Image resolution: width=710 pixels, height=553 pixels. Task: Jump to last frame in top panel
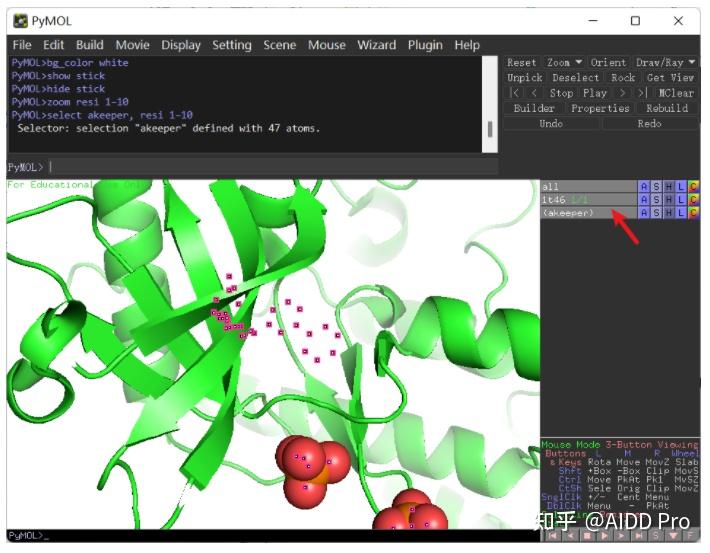642,93
